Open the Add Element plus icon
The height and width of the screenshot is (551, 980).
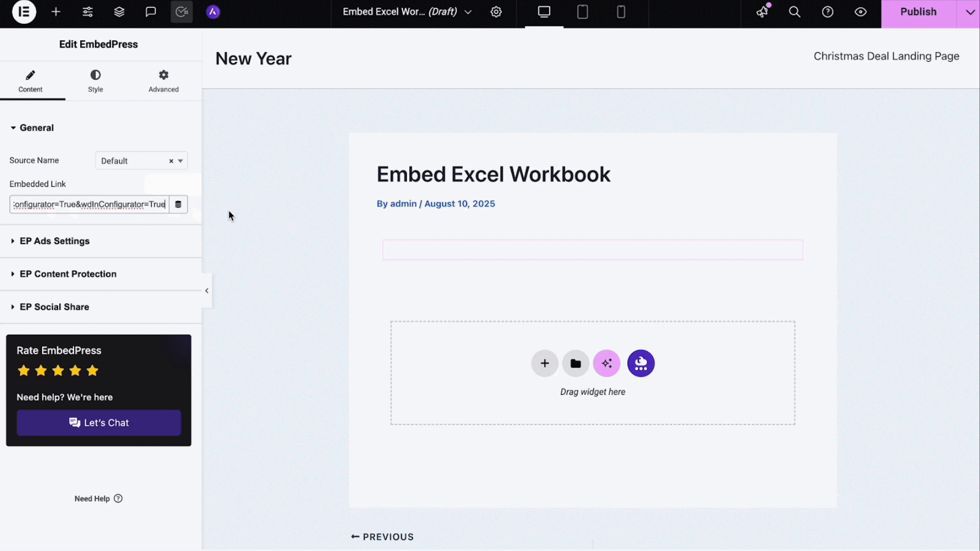click(x=56, y=12)
